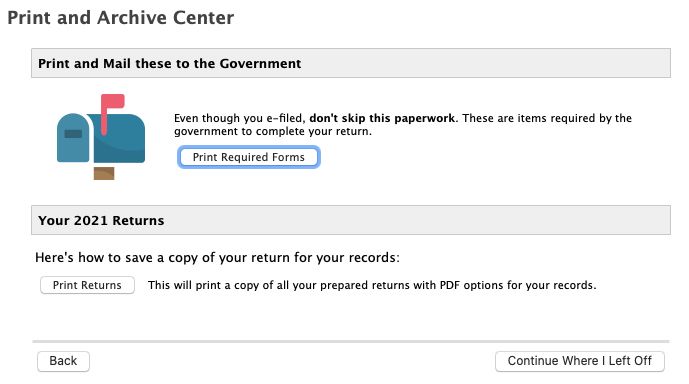Click the horizontal divider above the Back button
Screen dimensions: 689x384
[351, 341]
